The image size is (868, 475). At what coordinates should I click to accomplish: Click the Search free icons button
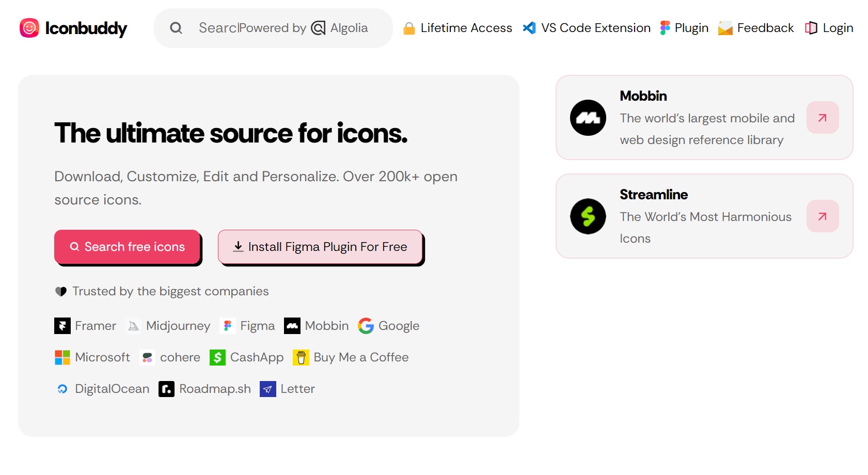(127, 247)
